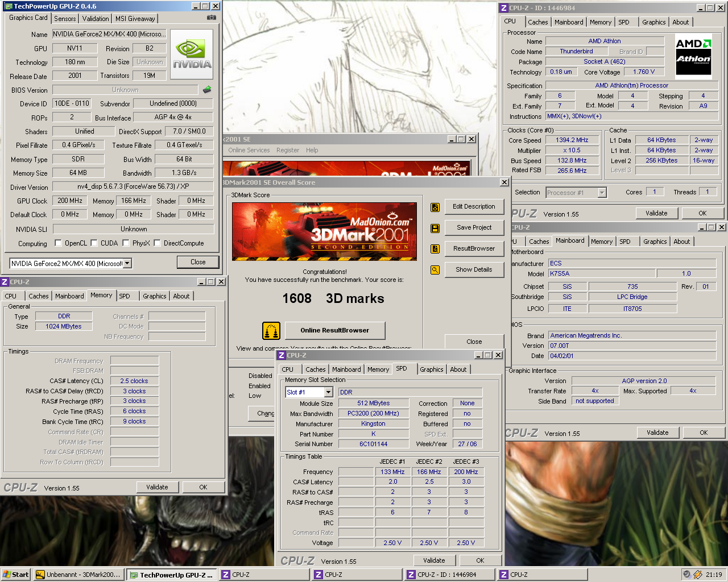Click the PC3200 (200 MHz) bandwidth value
The width and height of the screenshot is (728, 582).
373,413
